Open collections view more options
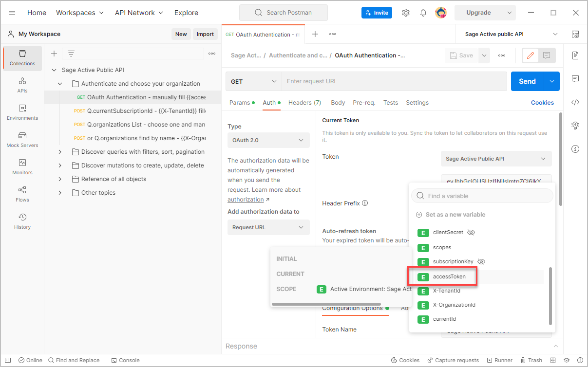Image resolution: width=588 pixels, height=367 pixels. pyautogui.click(x=212, y=54)
